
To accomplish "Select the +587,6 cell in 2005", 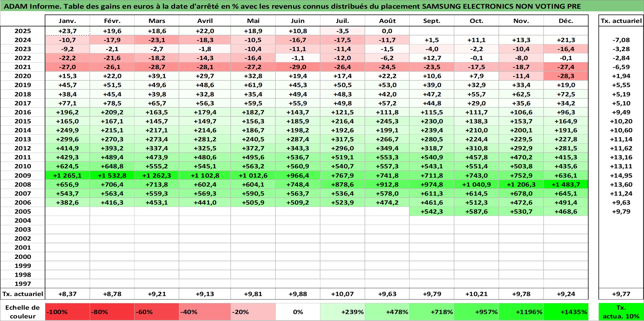I will [476, 211].
